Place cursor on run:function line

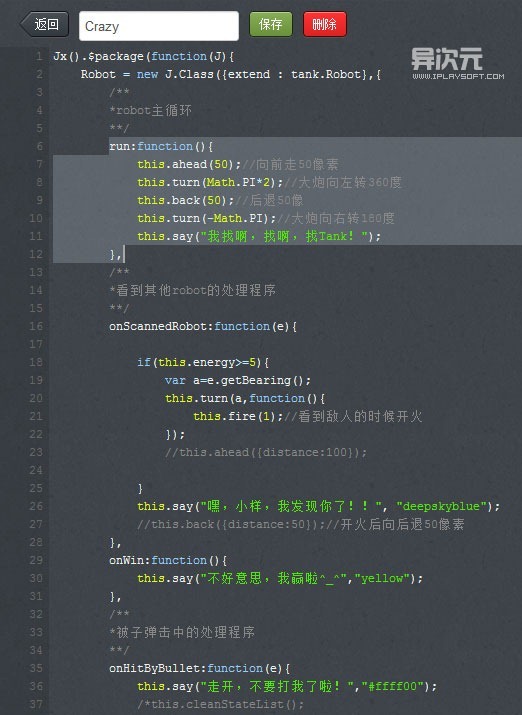coord(161,146)
